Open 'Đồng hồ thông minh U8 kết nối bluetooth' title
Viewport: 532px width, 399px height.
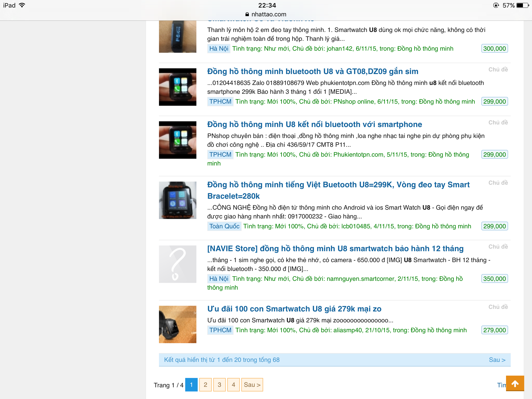(x=315, y=124)
